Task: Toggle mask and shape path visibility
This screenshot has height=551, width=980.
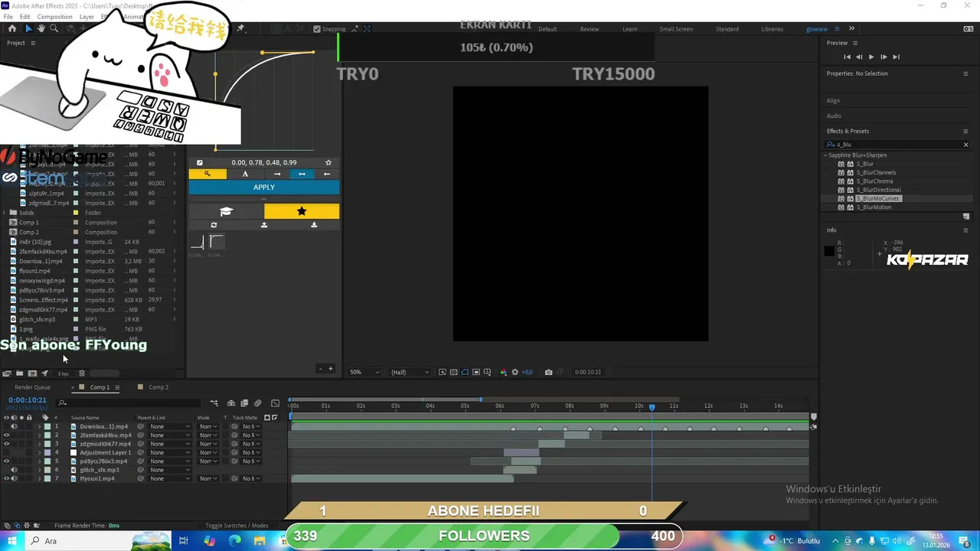Action: point(465,372)
